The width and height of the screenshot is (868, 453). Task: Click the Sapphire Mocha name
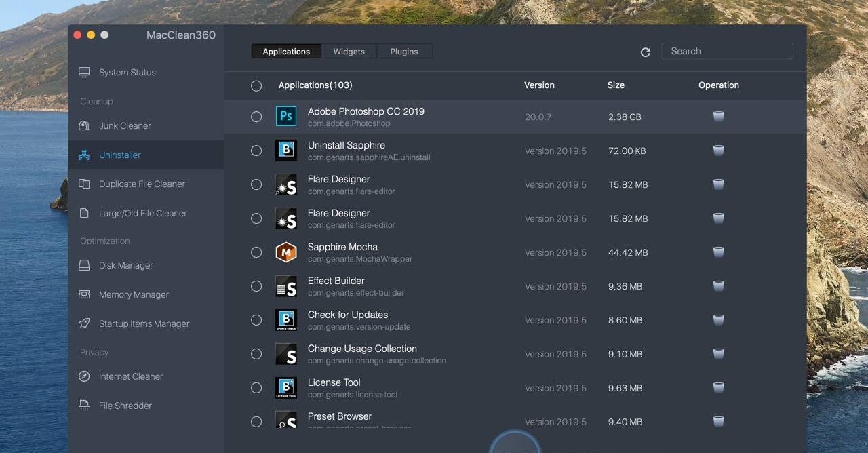[342, 247]
